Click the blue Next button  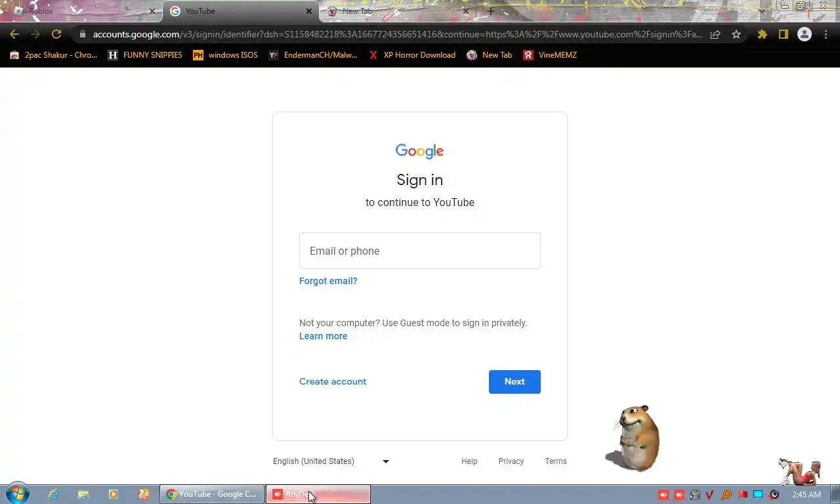514,382
